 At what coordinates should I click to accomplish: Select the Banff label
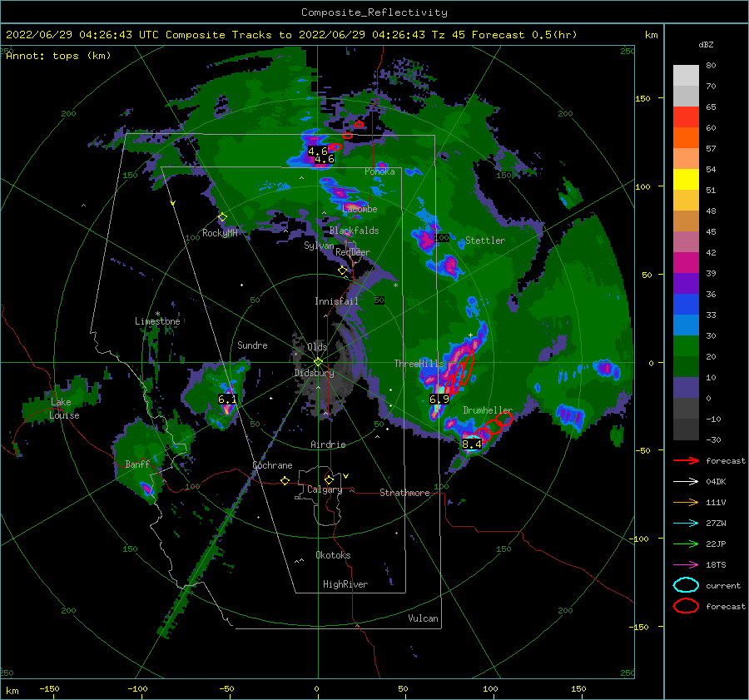tap(137, 464)
